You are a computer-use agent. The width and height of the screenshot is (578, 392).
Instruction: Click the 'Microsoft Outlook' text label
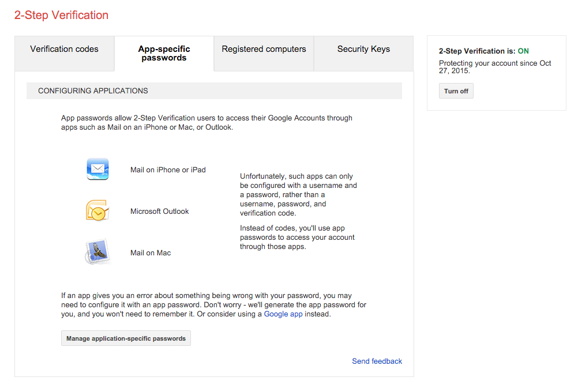click(159, 212)
